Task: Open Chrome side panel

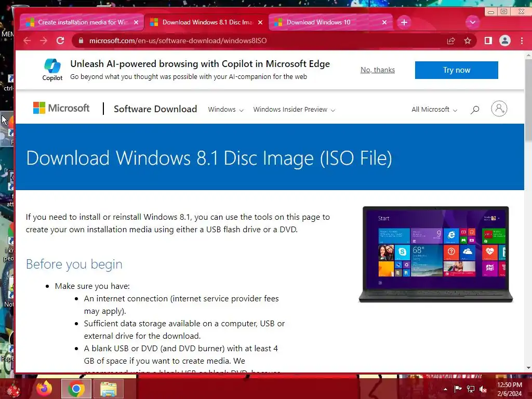Action: (x=488, y=41)
